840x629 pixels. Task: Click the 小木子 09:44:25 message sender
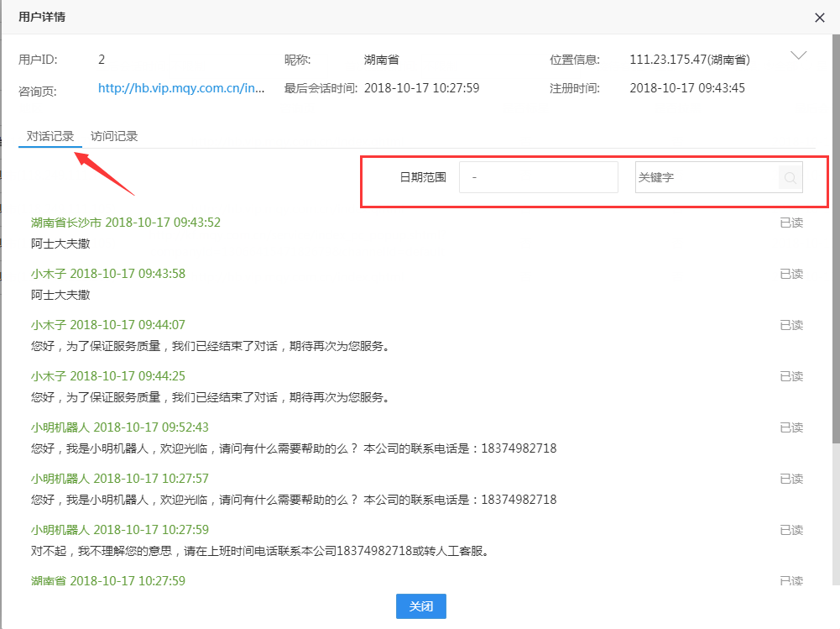(49, 376)
